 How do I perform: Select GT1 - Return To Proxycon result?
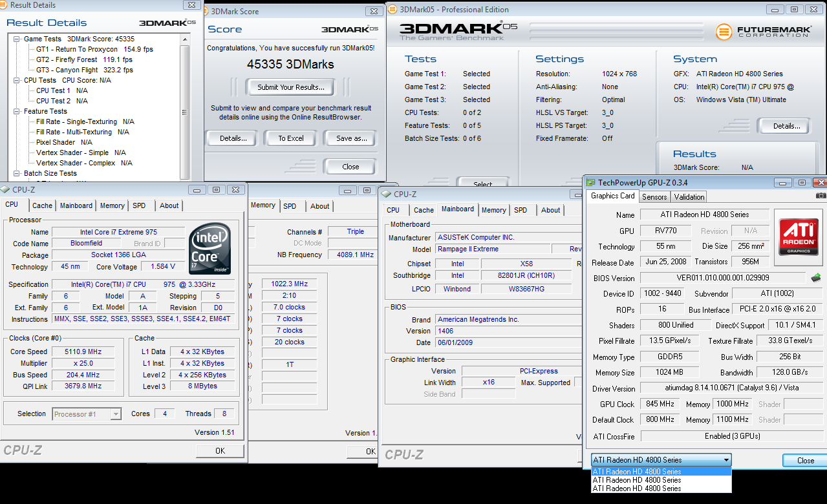pyautogui.click(x=94, y=49)
